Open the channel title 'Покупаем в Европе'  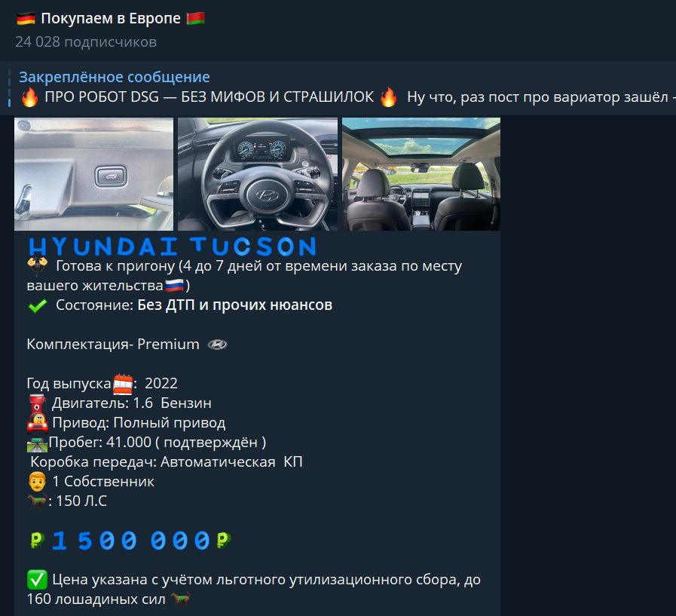111,19
